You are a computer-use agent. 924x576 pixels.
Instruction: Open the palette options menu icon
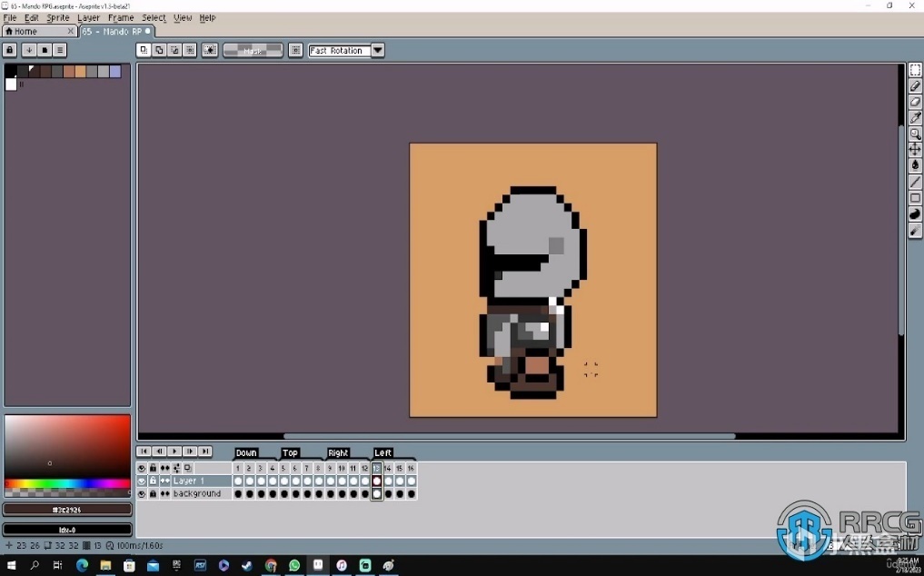click(x=60, y=50)
